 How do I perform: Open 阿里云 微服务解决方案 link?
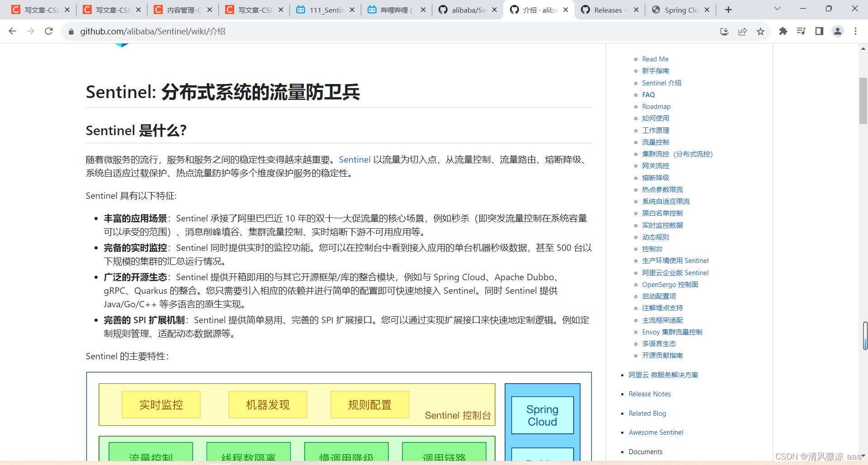click(x=663, y=375)
